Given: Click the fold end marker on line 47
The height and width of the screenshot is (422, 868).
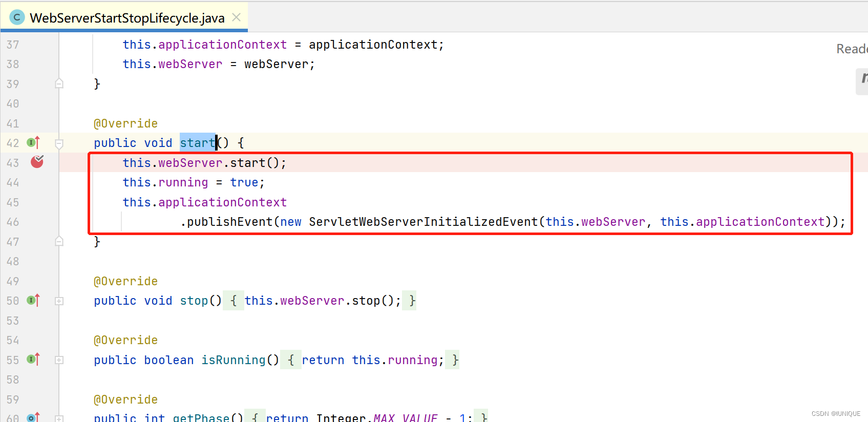Looking at the screenshot, I should click(x=59, y=241).
